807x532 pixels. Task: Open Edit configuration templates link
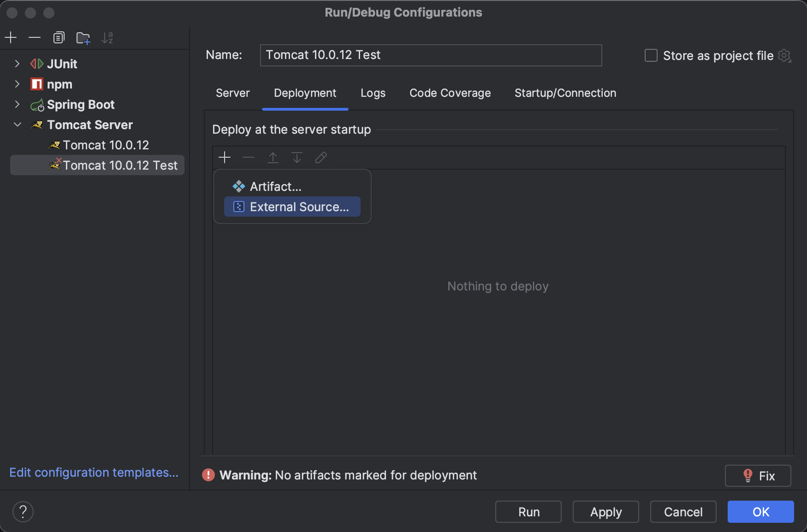(94, 473)
